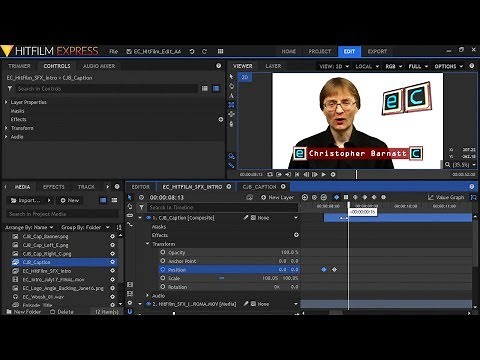Switch Media panel to list view
This screenshot has width=480, height=360.
114,200
